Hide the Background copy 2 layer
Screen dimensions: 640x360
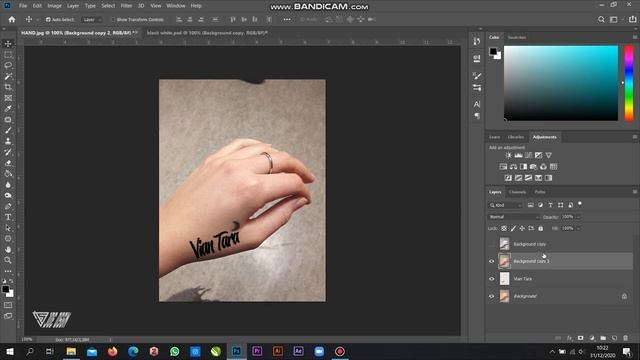click(x=492, y=261)
